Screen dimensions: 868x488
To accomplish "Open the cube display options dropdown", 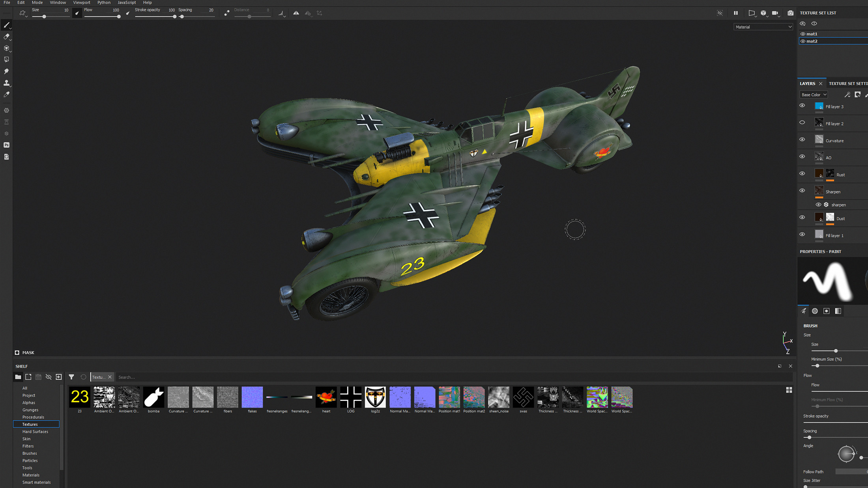I will [x=764, y=13].
